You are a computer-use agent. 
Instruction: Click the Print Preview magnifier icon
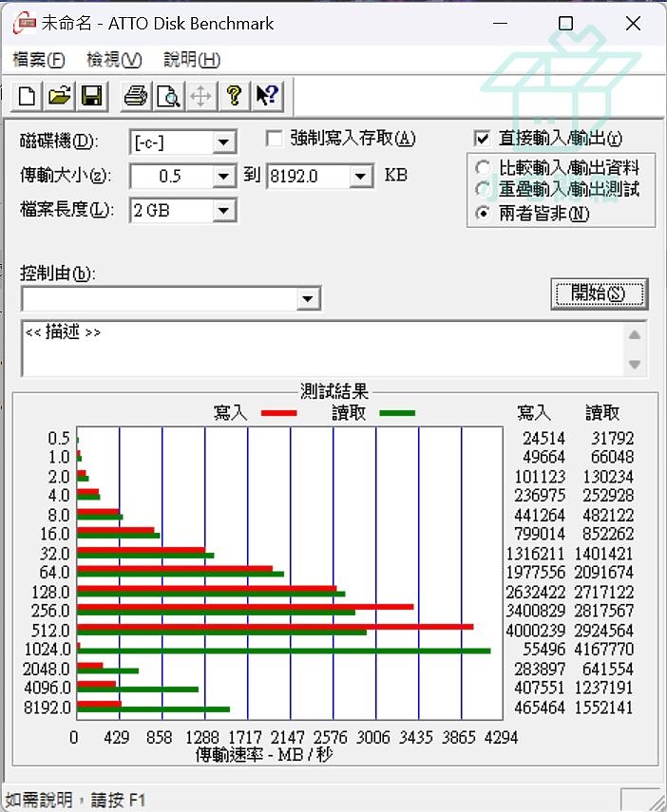point(168,96)
